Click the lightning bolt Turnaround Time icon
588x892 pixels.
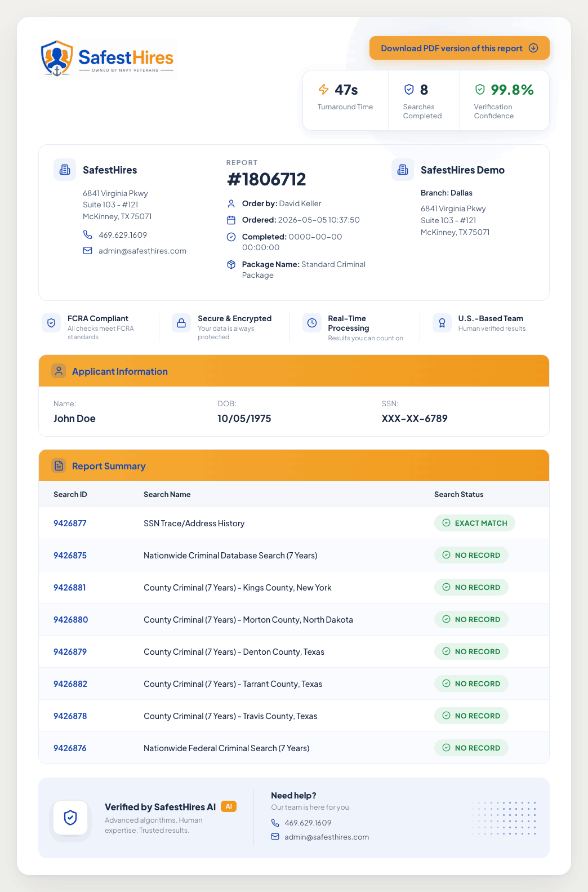tap(323, 90)
